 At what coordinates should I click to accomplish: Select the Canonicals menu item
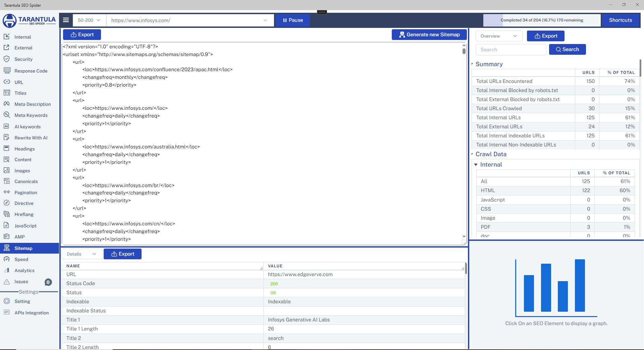26,181
